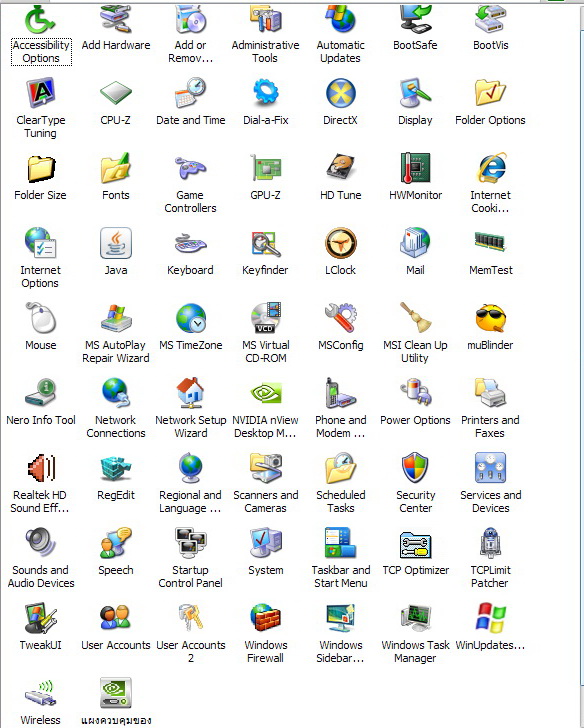This screenshot has height=728, width=584.
Task: Open the TweakUI icon
Action: point(40,618)
